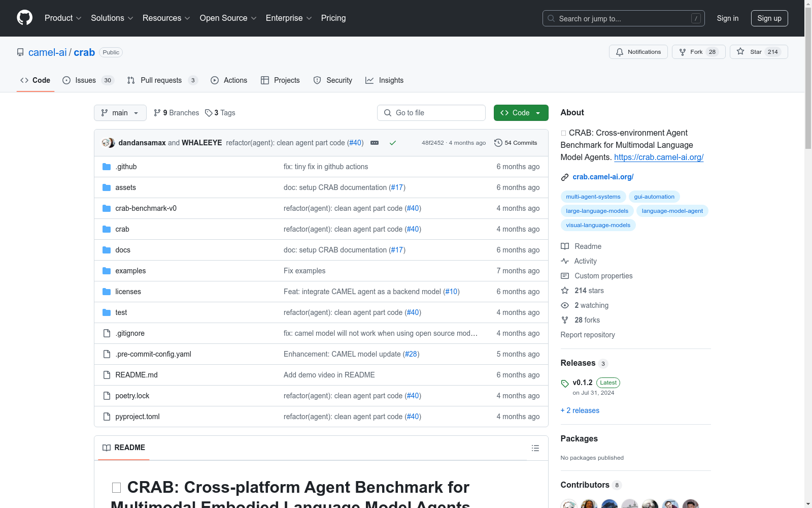View the 9 Branches link
This screenshot has height=508, width=812.
pyautogui.click(x=177, y=113)
